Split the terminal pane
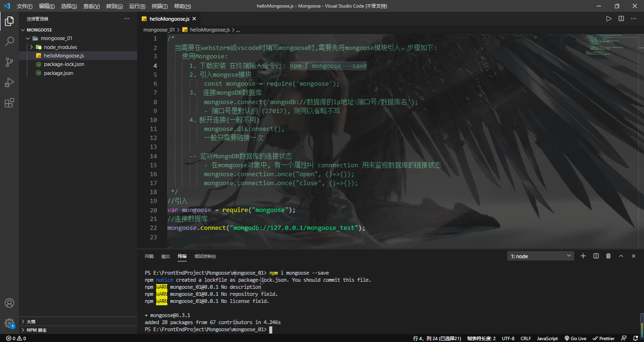644x342 pixels. click(x=596, y=256)
